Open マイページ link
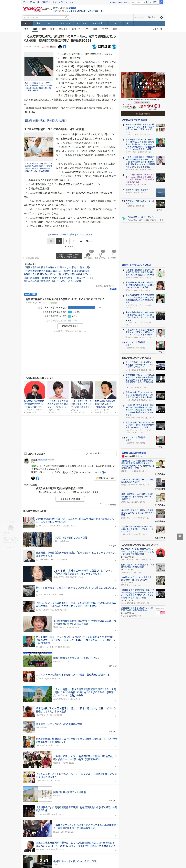186x868 pixels. pyautogui.click(x=139, y=17)
